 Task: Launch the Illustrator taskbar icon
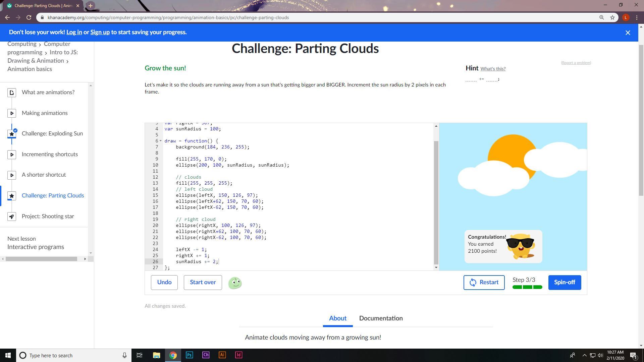coord(222,355)
